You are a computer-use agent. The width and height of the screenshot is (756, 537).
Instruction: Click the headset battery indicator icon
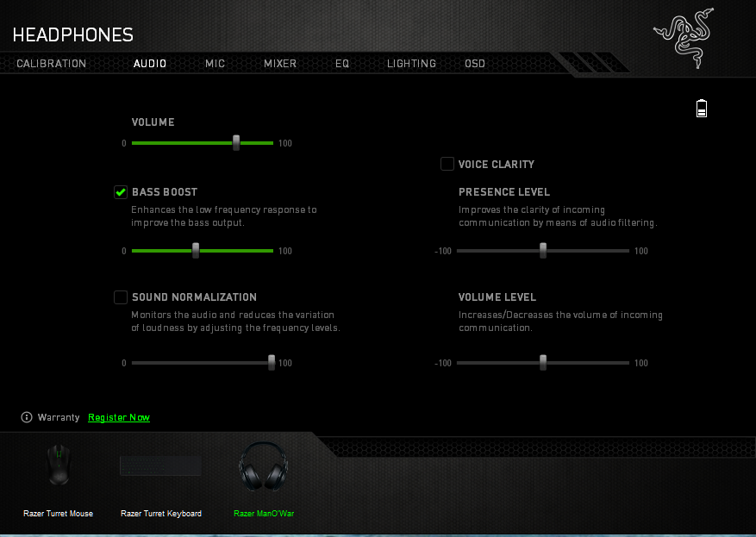(702, 108)
